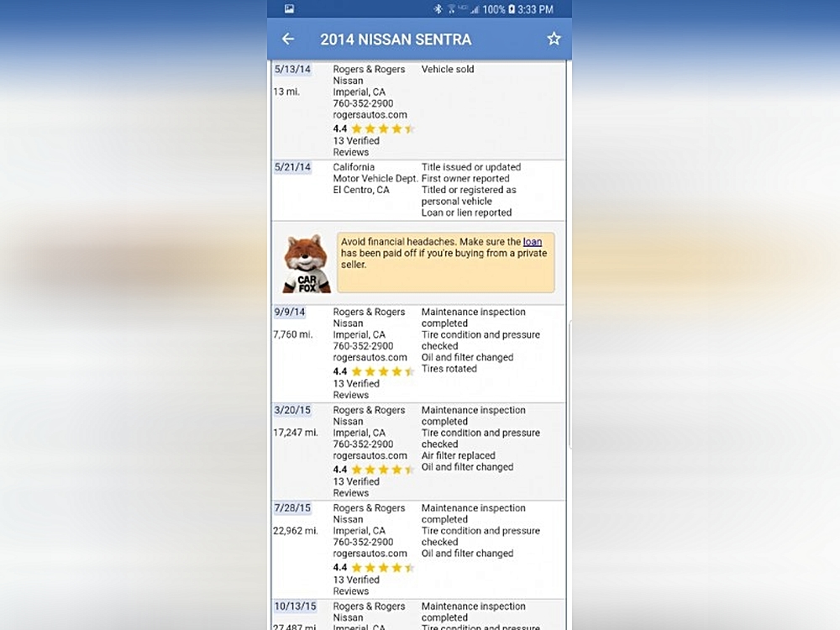
Task: Click 'Tires rotated' in the 9/9/14 entry
Action: 449,369
